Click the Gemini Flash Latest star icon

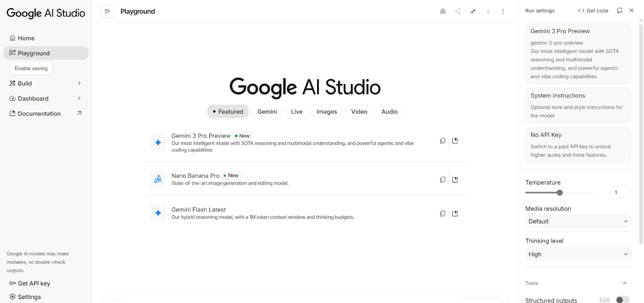click(158, 213)
